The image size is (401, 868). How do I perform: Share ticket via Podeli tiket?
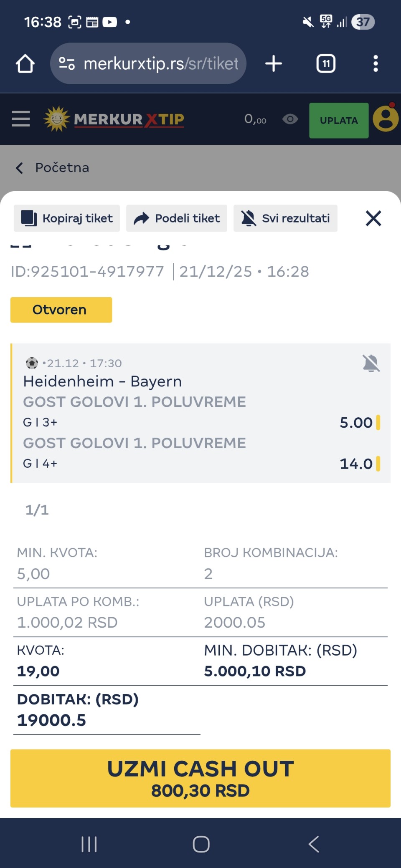click(x=177, y=218)
